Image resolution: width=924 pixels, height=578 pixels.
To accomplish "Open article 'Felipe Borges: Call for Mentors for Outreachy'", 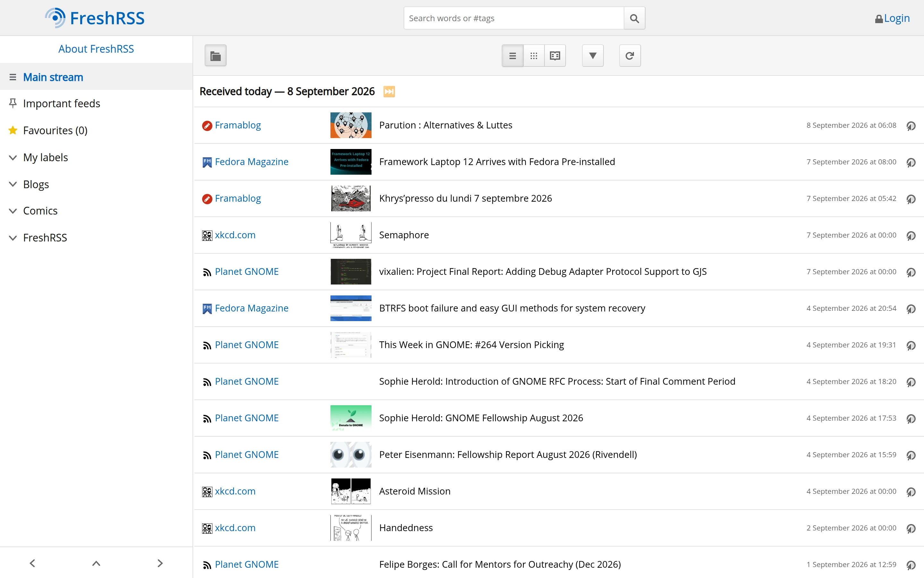I will (500, 564).
